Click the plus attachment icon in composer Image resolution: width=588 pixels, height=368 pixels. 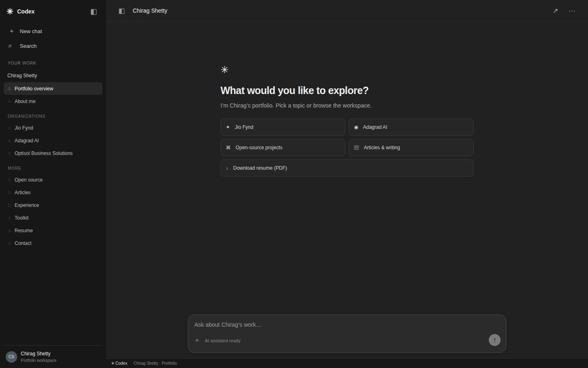(197, 340)
